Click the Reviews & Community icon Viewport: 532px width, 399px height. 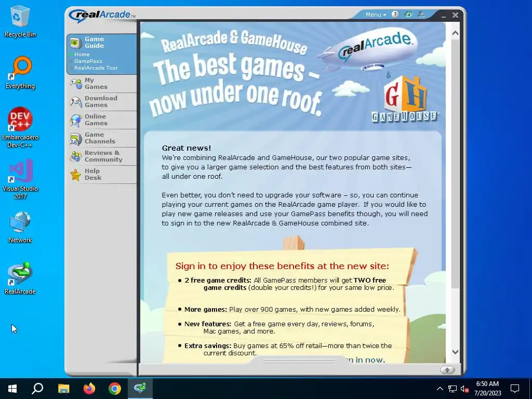pos(76,156)
